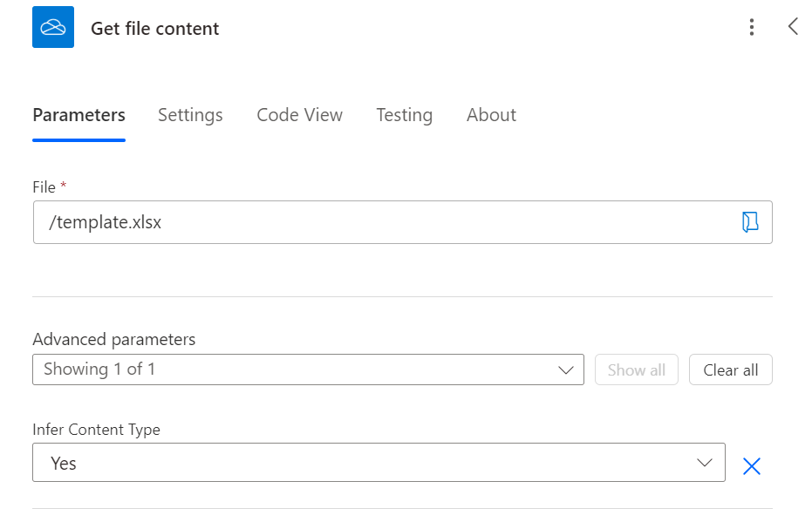This screenshot has width=812, height=522.
Task: Switch to the Parameters tab
Action: (78, 115)
